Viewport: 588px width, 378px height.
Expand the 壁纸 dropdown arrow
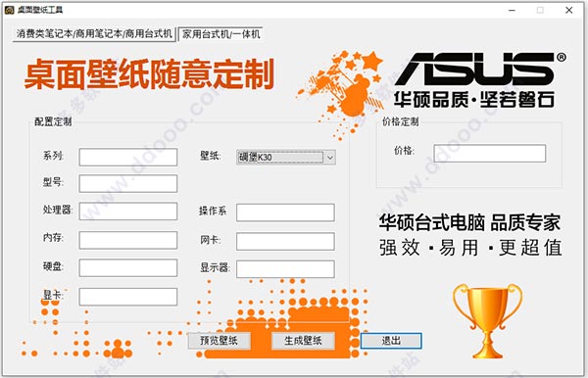(x=330, y=158)
